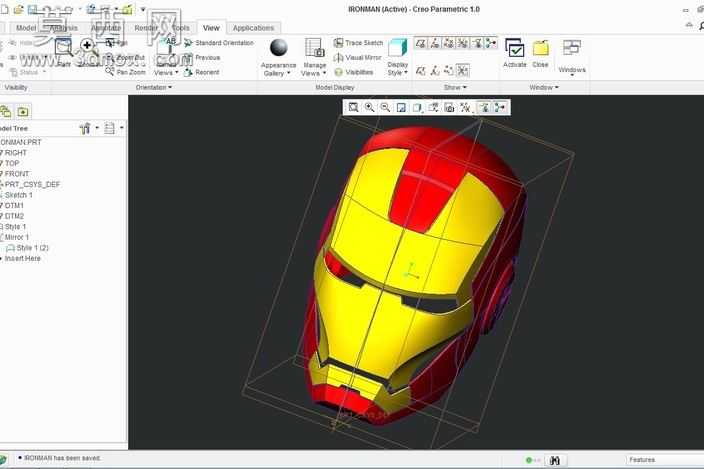Open the Visibilities tool
This screenshot has width=704, height=469.
354,72
